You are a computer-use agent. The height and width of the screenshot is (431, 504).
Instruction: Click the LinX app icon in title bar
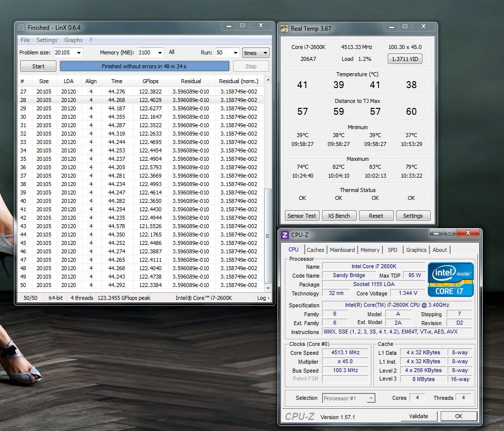(x=21, y=28)
